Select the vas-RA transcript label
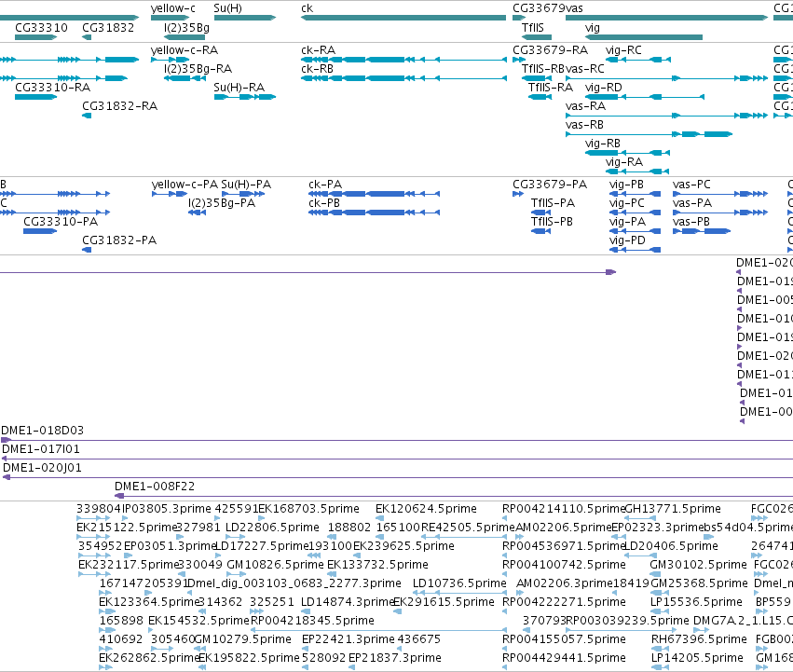This screenshot has height=672, width=793. 585,106
